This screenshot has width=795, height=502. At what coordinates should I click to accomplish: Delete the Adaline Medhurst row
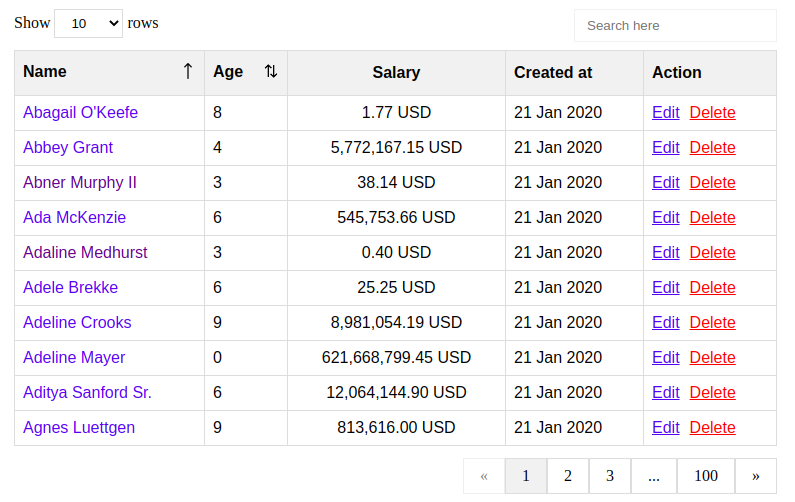pos(712,253)
